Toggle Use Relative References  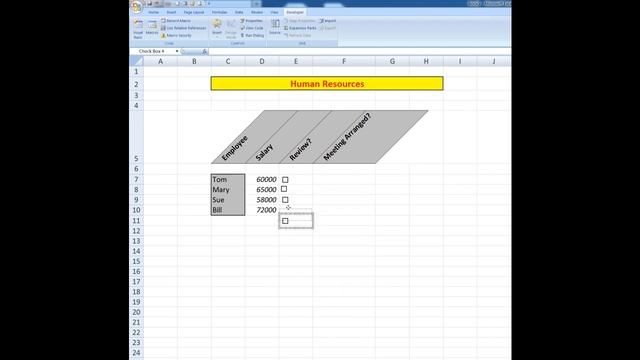tap(183, 28)
